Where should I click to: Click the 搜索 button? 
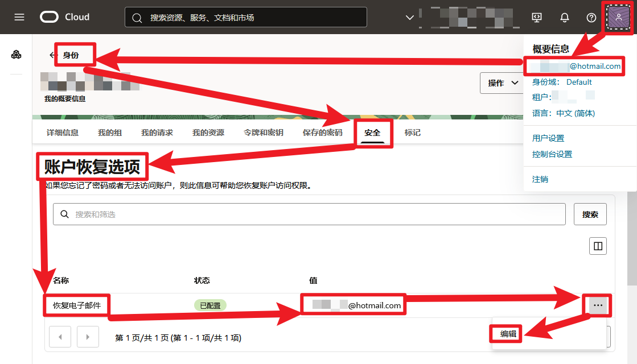(590, 214)
